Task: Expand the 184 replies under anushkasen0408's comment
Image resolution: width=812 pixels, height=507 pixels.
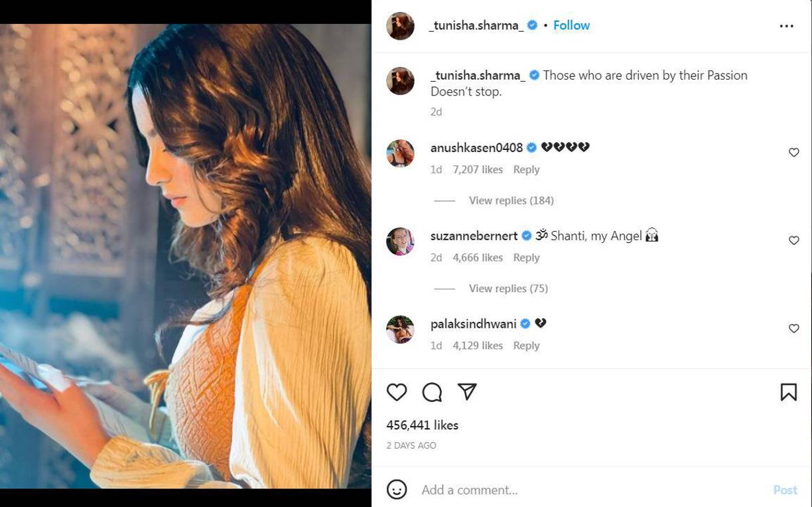Action: (x=511, y=200)
